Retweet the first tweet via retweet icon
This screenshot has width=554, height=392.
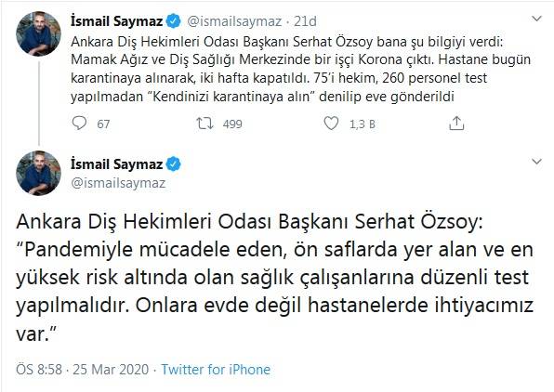pyautogui.click(x=204, y=124)
